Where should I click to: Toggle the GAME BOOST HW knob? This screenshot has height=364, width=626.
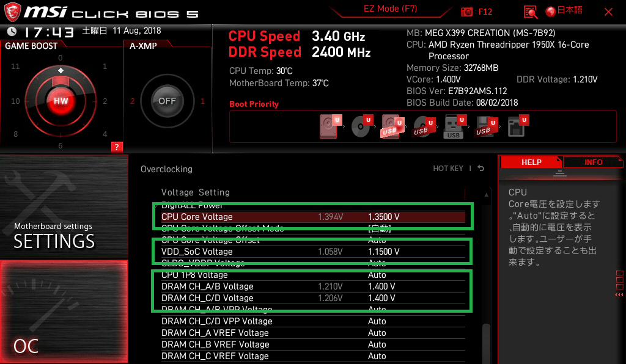[61, 101]
